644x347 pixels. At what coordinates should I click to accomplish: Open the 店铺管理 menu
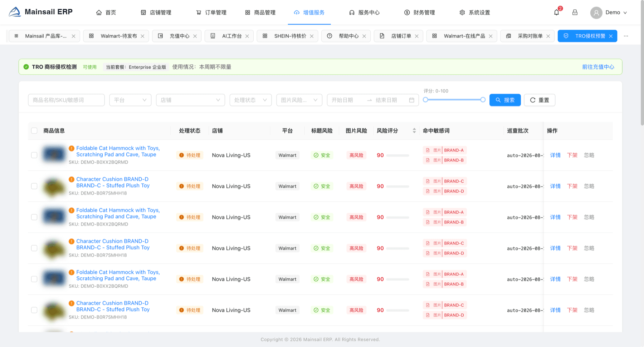(156, 13)
